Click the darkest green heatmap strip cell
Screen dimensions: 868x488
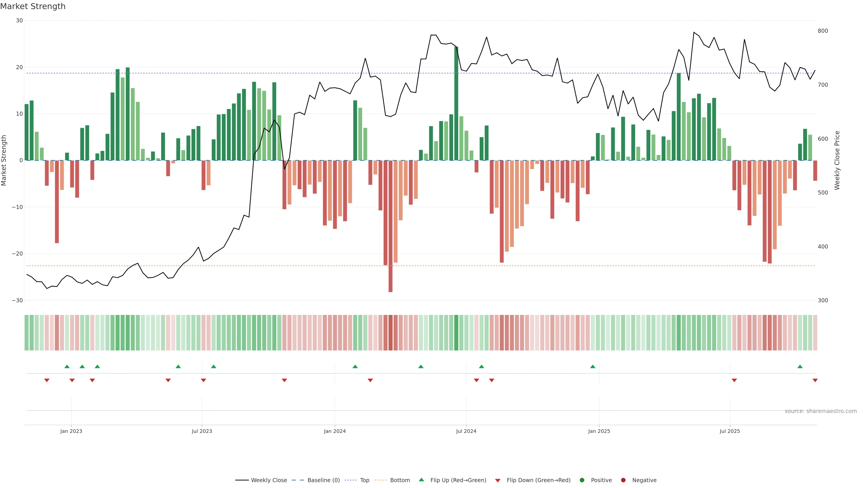[x=456, y=332]
